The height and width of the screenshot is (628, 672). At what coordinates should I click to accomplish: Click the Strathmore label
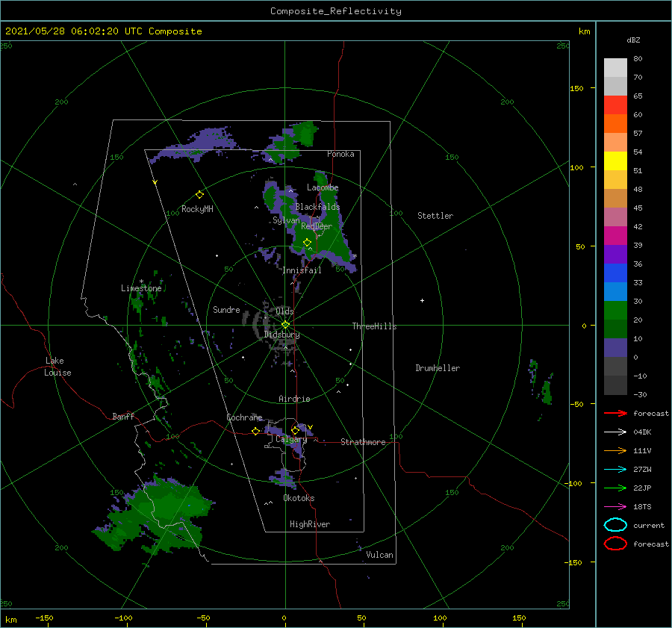pyautogui.click(x=363, y=442)
